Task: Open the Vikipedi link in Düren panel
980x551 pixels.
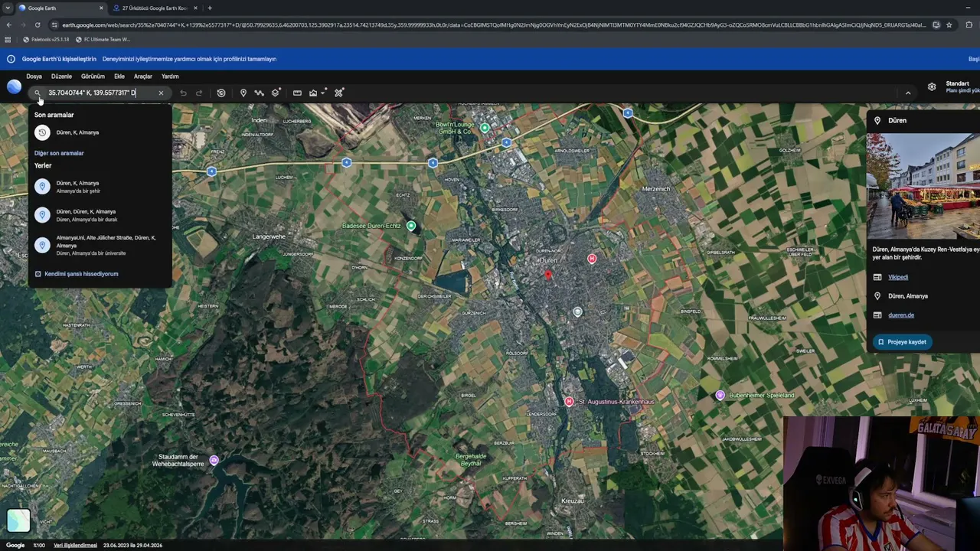Action: tap(898, 277)
